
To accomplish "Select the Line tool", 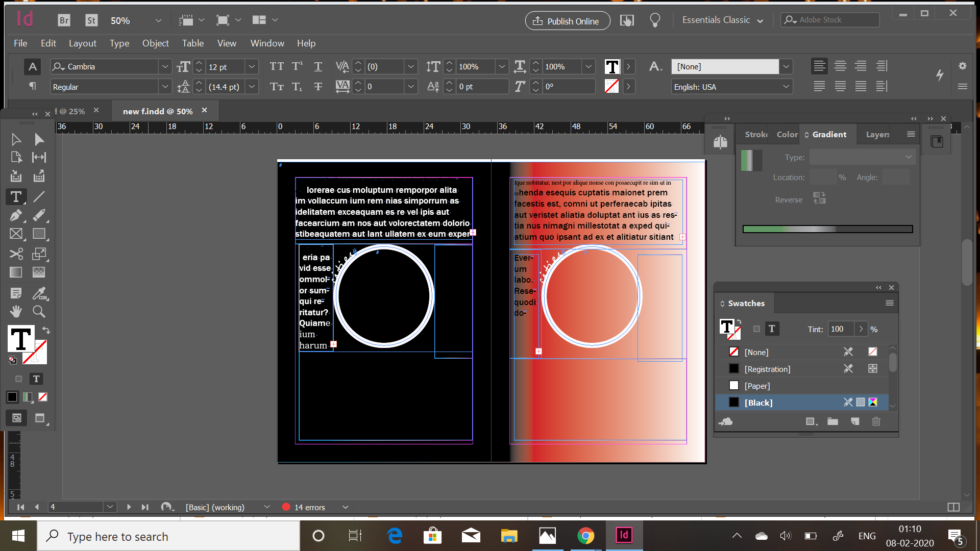I will pyautogui.click(x=39, y=196).
